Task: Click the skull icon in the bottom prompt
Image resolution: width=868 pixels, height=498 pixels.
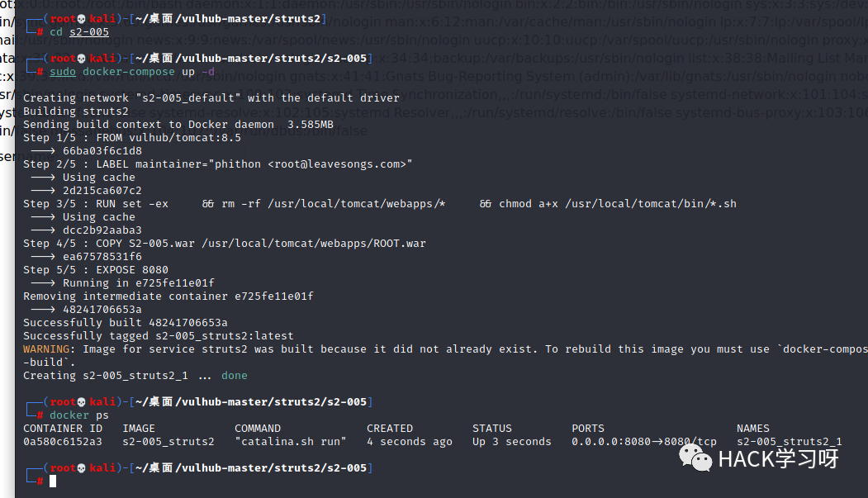Action: [82, 468]
